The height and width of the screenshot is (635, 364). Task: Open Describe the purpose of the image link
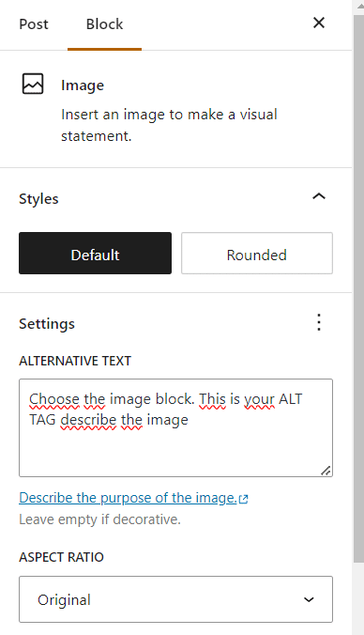133,498
